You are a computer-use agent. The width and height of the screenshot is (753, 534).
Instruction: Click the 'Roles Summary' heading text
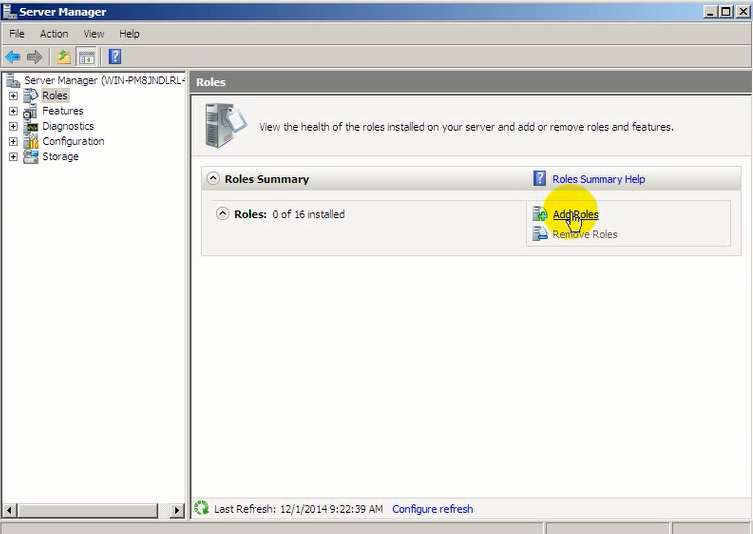(267, 179)
